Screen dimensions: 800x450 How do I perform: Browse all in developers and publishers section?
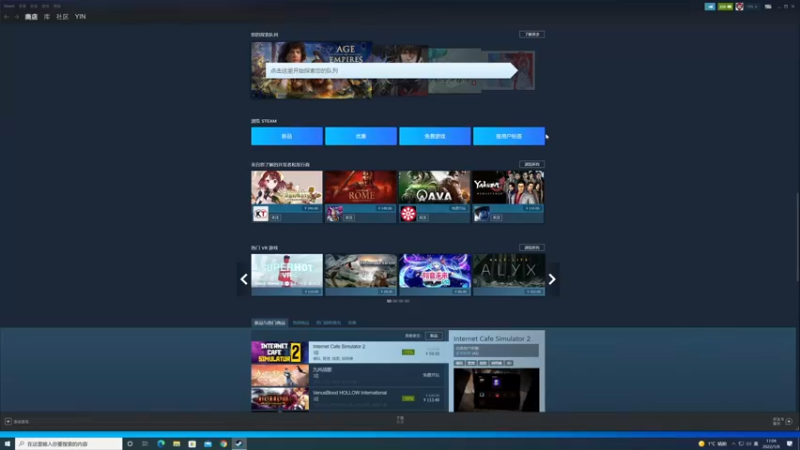point(532,164)
